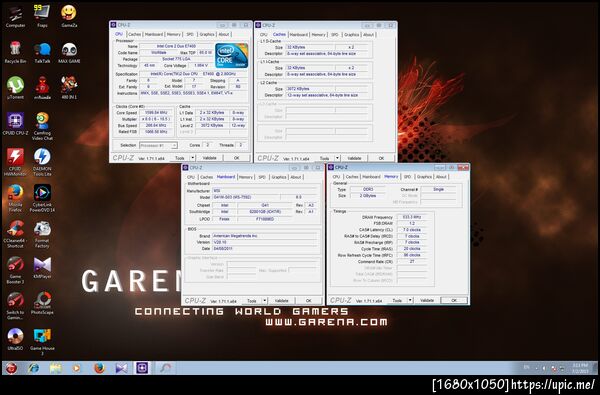This screenshot has height=395, width=600.
Task: Launch the CCleaner64 shortcut
Action: point(15,234)
